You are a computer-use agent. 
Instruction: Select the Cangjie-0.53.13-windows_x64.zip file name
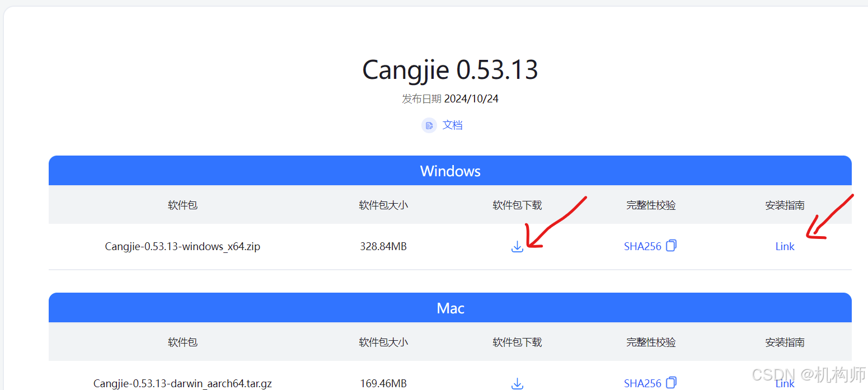pyautogui.click(x=182, y=246)
